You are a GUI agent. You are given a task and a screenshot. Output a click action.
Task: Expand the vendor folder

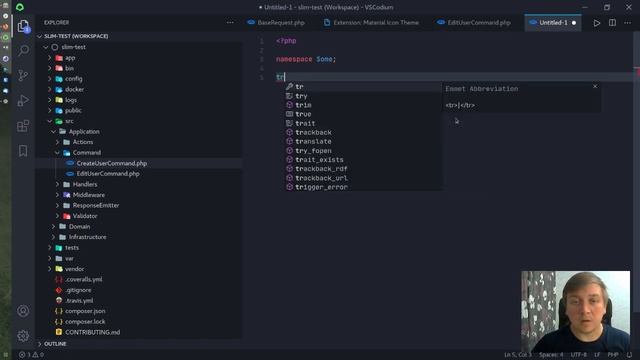[x=140, y=269]
